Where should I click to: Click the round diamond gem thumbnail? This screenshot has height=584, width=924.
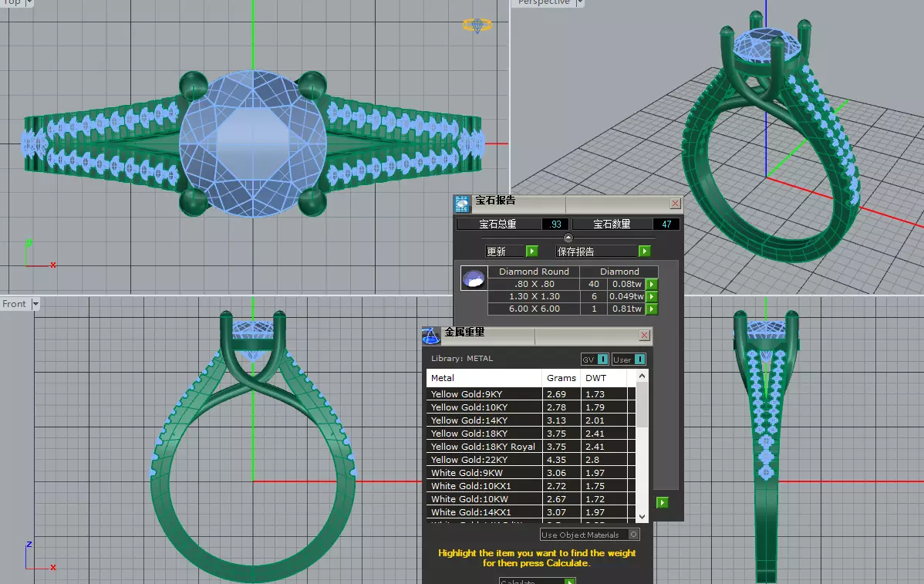coord(474,278)
